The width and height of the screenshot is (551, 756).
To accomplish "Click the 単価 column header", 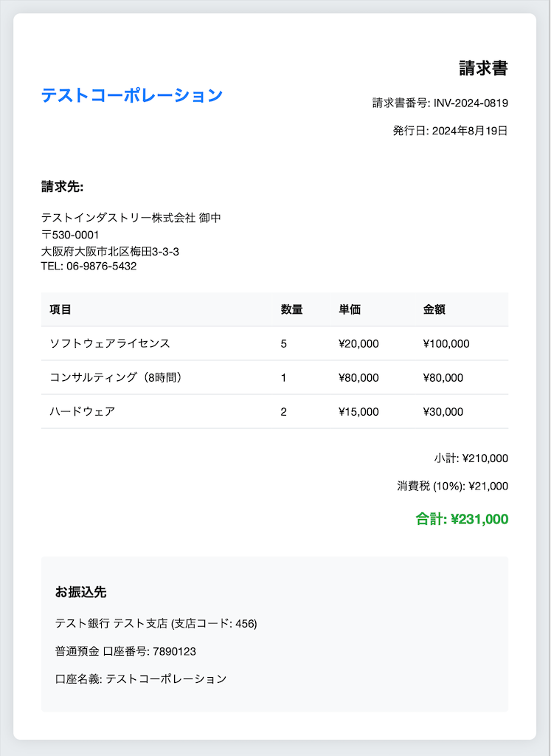I will [350, 309].
